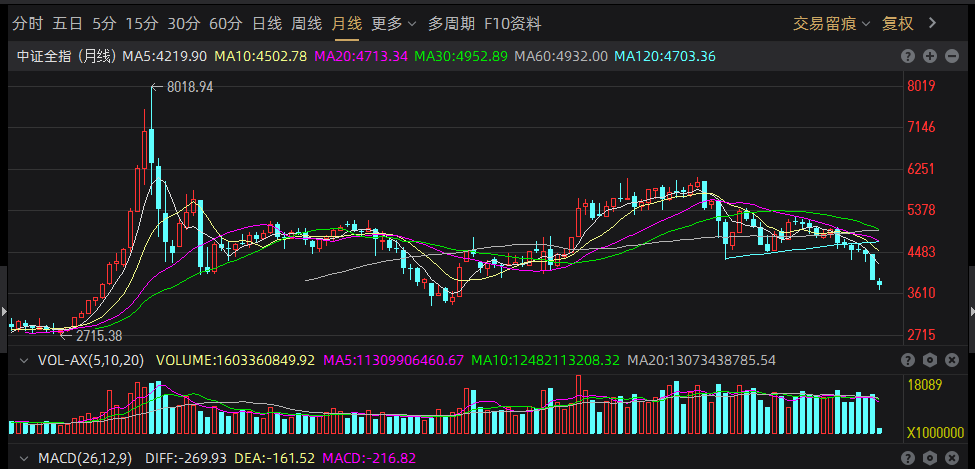Image resolution: width=975 pixels, height=469 pixels.
Task: Select the 5分 timeframe tab
Action: click(x=104, y=24)
